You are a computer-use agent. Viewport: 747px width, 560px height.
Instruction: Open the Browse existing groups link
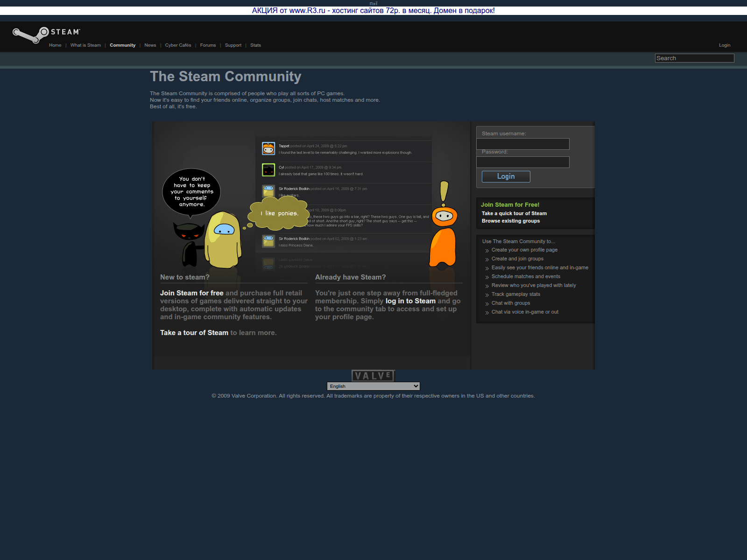click(511, 221)
